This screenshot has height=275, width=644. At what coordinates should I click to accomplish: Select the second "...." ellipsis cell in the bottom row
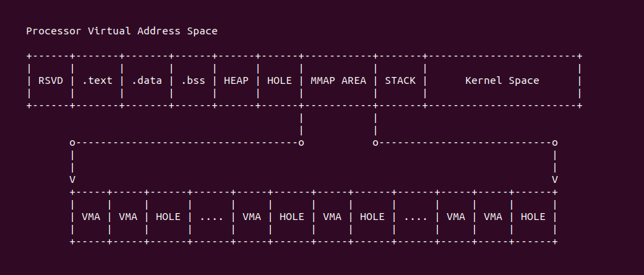point(416,217)
